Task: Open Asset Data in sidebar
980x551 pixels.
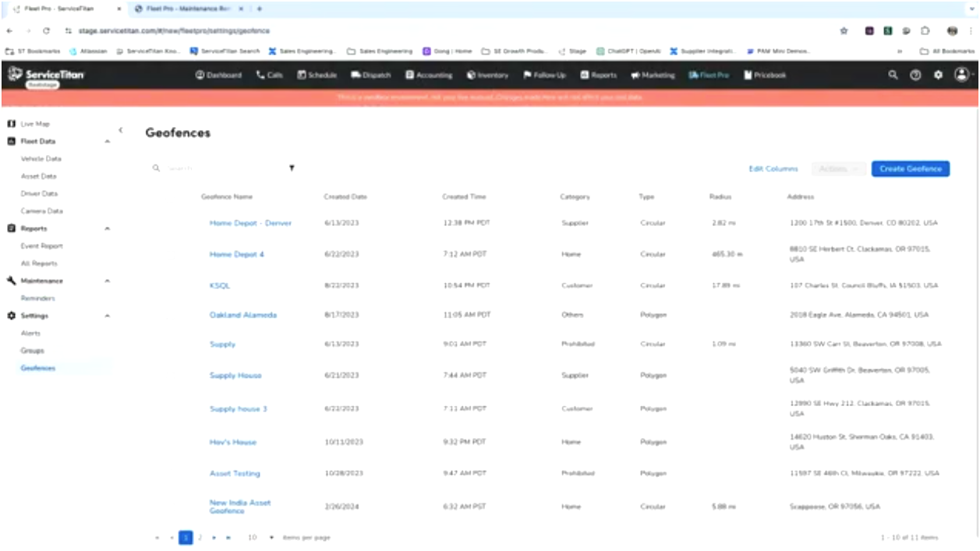Action: (x=39, y=176)
